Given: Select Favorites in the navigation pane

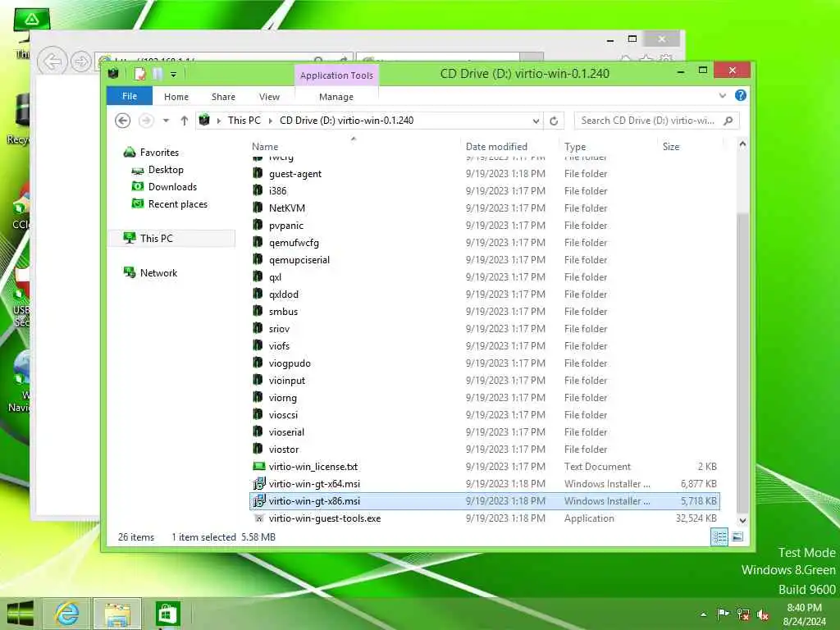Looking at the screenshot, I should [159, 152].
